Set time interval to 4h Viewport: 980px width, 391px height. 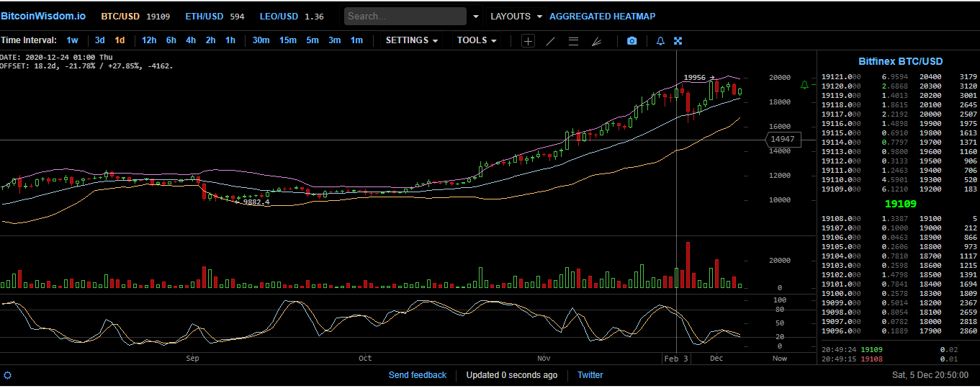coord(191,40)
